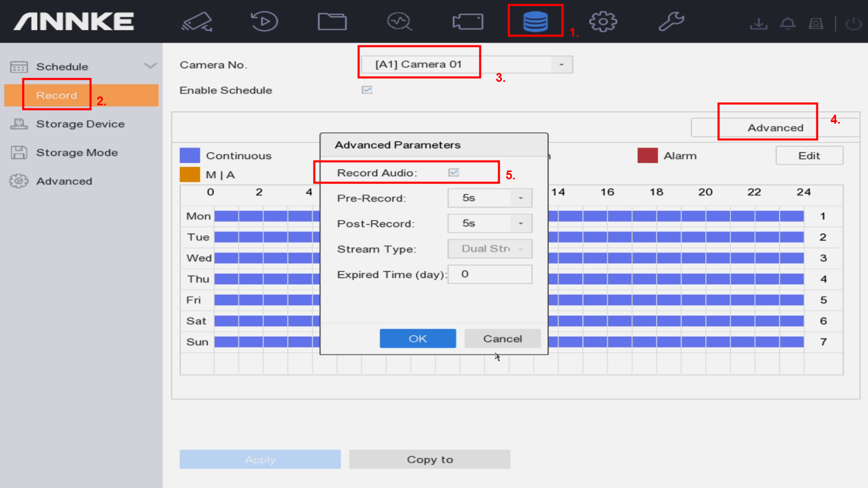868x488 pixels.
Task: Open the System Configuration gear icon
Action: coord(602,21)
